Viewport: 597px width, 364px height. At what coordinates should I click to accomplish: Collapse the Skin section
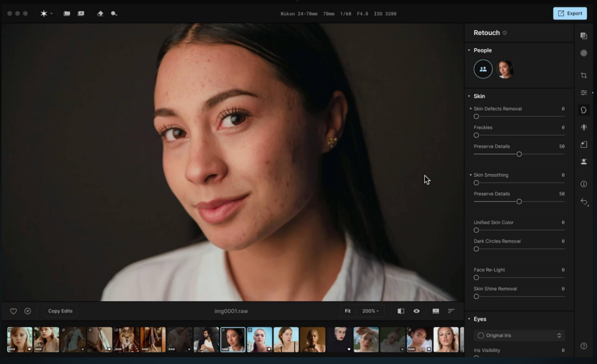tap(469, 96)
